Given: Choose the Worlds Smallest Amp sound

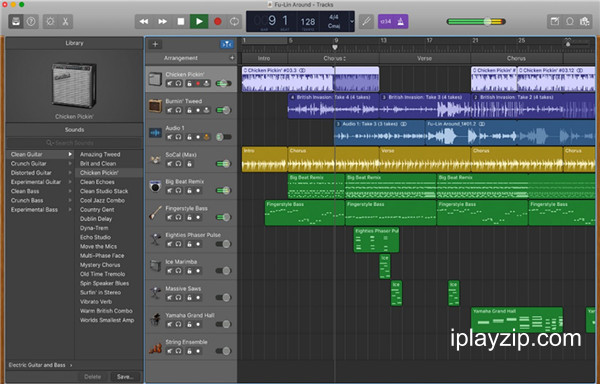Looking at the screenshot, I should (107, 320).
